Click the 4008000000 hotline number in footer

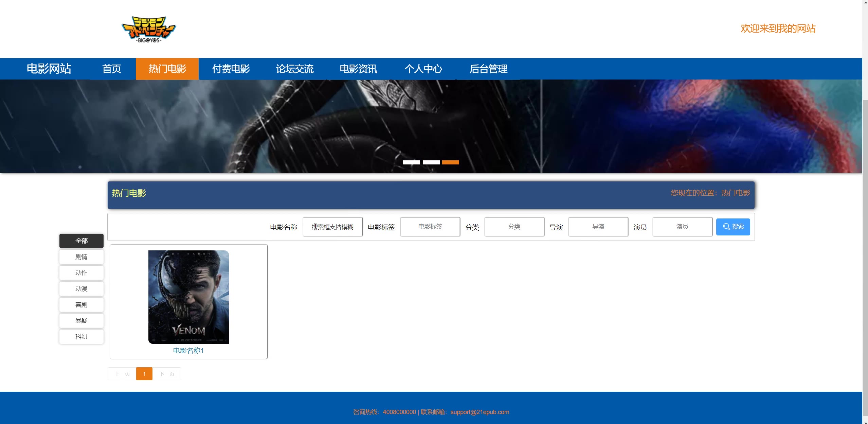pos(399,412)
